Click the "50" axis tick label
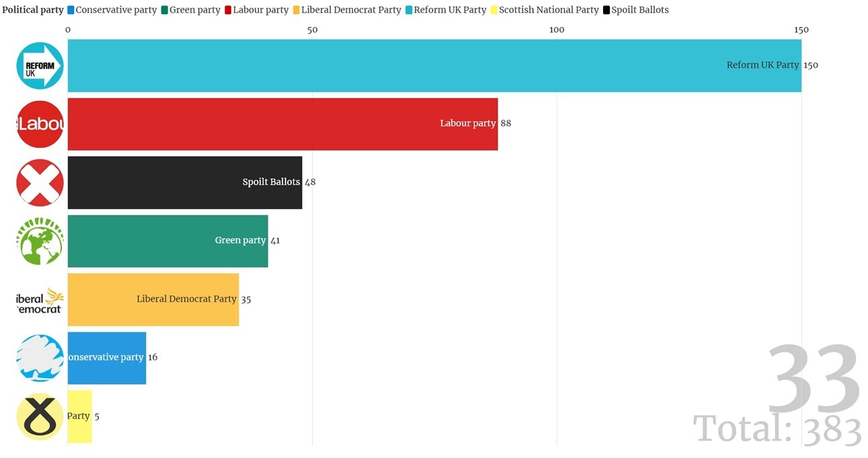The height and width of the screenshot is (458, 868). [x=312, y=30]
